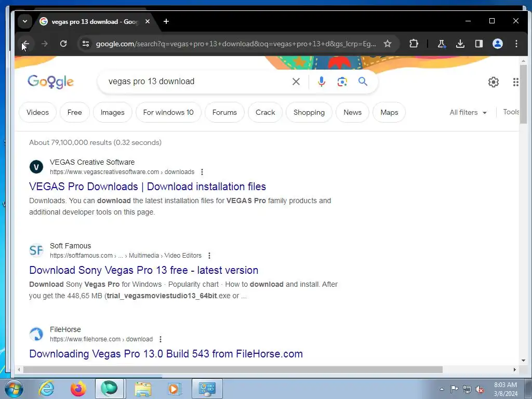Click the browser forward arrow

coord(45,44)
